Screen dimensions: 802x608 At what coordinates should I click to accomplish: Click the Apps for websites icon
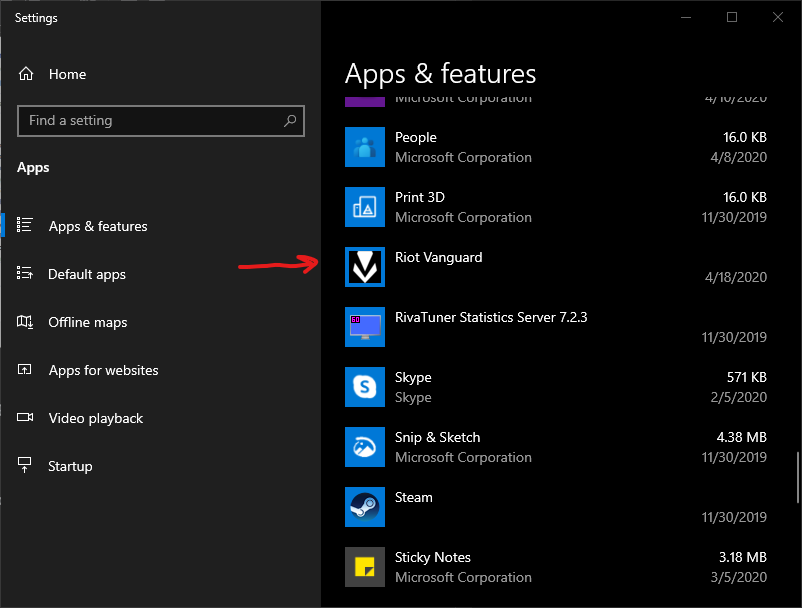tap(25, 369)
